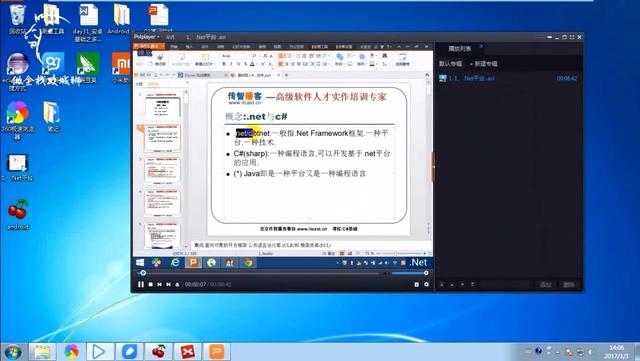Switch PotPlayer to fullscreen mode
640x361 pixels.
(572, 37)
